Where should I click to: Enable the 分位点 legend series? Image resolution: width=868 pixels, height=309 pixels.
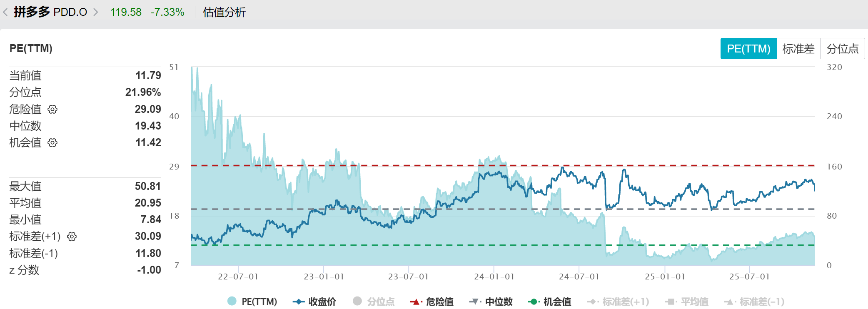(374, 301)
